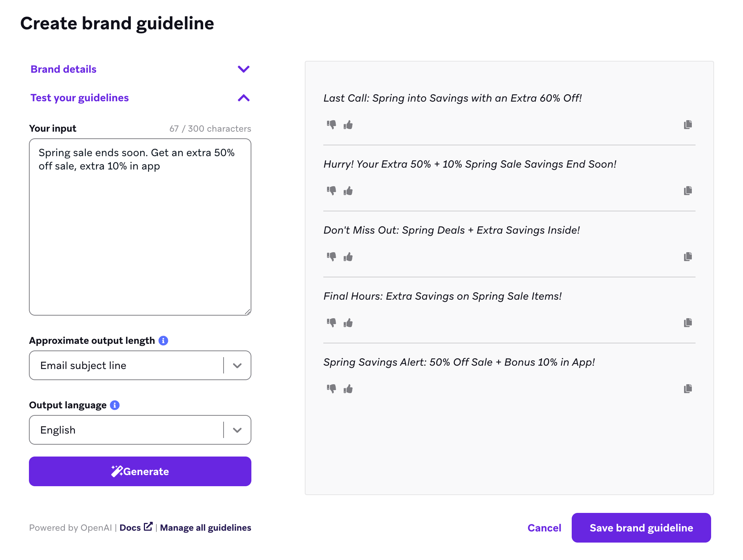The image size is (743, 560).
Task: Click info icon beside Approximate output length
Action: coord(163,340)
